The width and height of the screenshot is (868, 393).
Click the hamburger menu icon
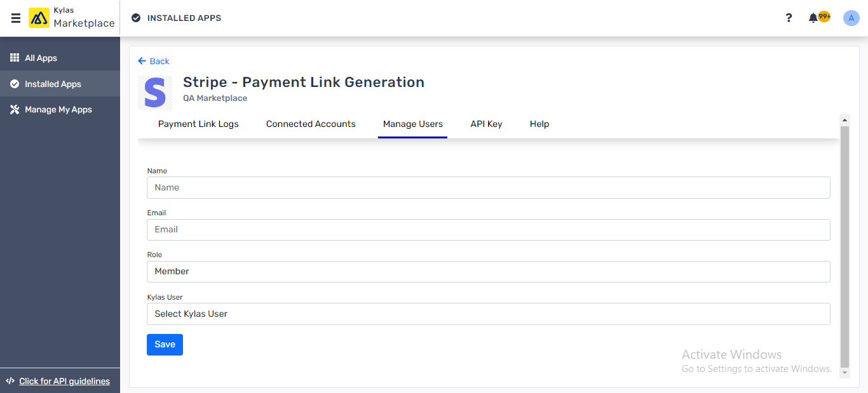click(16, 18)
